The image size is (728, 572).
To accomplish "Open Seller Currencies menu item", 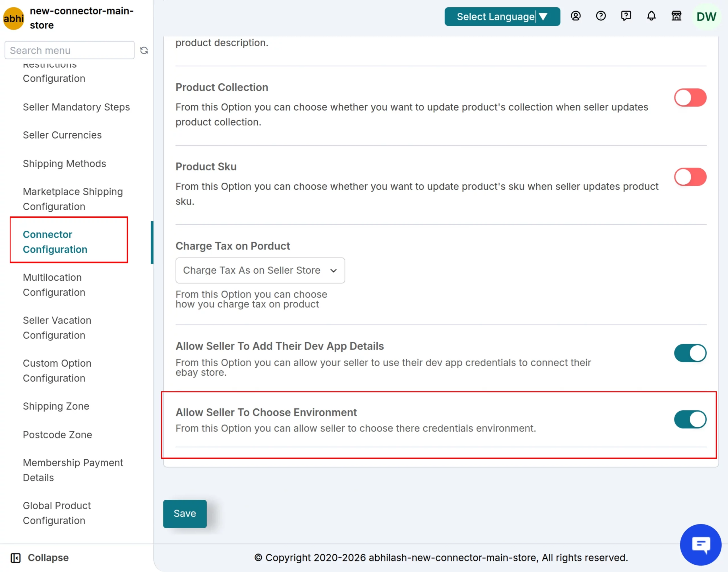I will click(x=62, y=135).
